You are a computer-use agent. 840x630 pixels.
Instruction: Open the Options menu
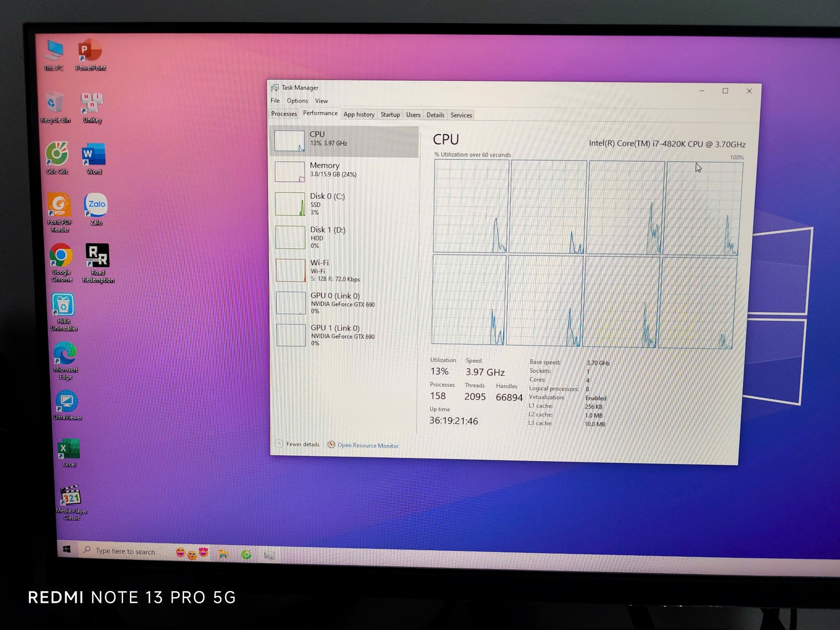coord(297,101)
